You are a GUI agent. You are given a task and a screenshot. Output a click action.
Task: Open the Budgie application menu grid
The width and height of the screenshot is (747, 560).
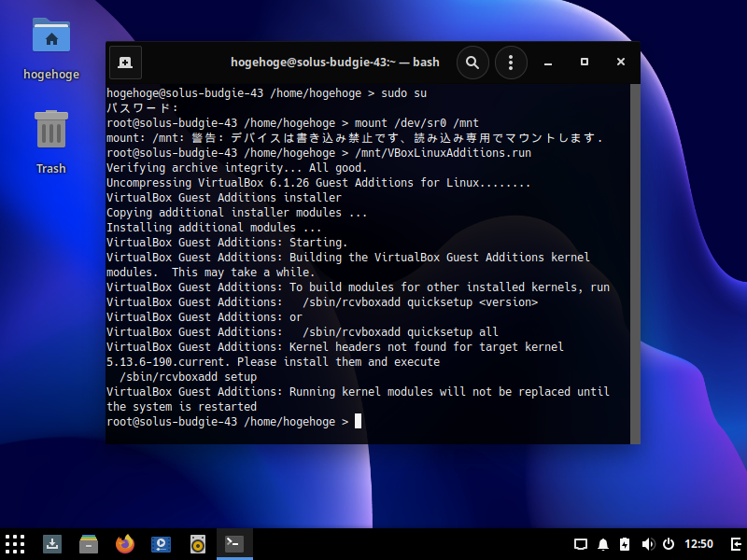tap(15, 544)
